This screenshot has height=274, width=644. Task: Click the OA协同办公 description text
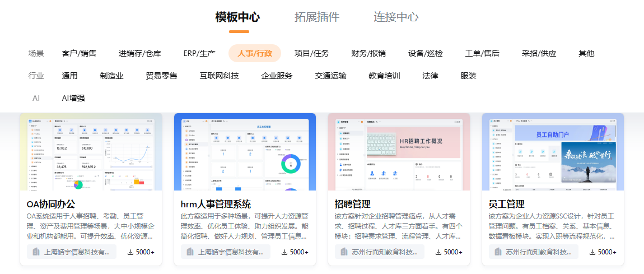pyautogui.click(x=91, y=226)
